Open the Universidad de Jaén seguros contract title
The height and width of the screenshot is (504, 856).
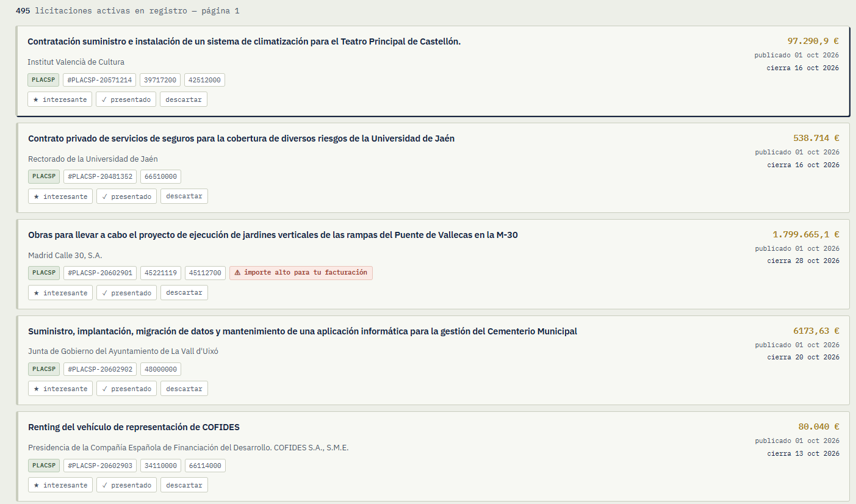pyautogui.click(x=241, y=139)
